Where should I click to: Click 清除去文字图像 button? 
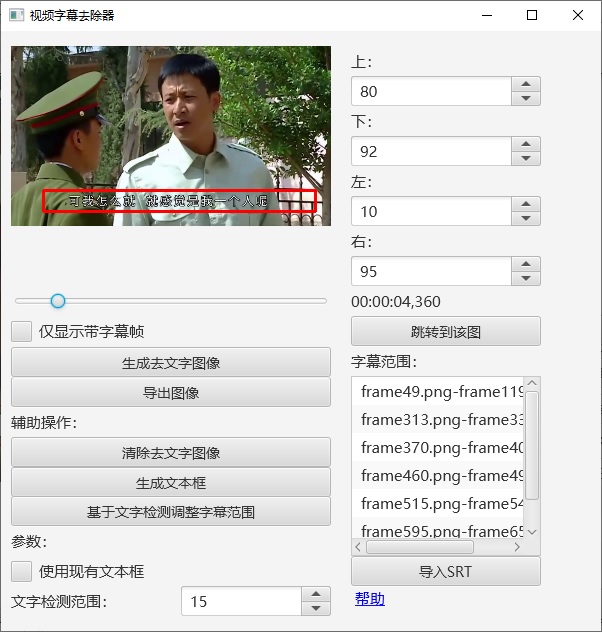click(171, 452)
